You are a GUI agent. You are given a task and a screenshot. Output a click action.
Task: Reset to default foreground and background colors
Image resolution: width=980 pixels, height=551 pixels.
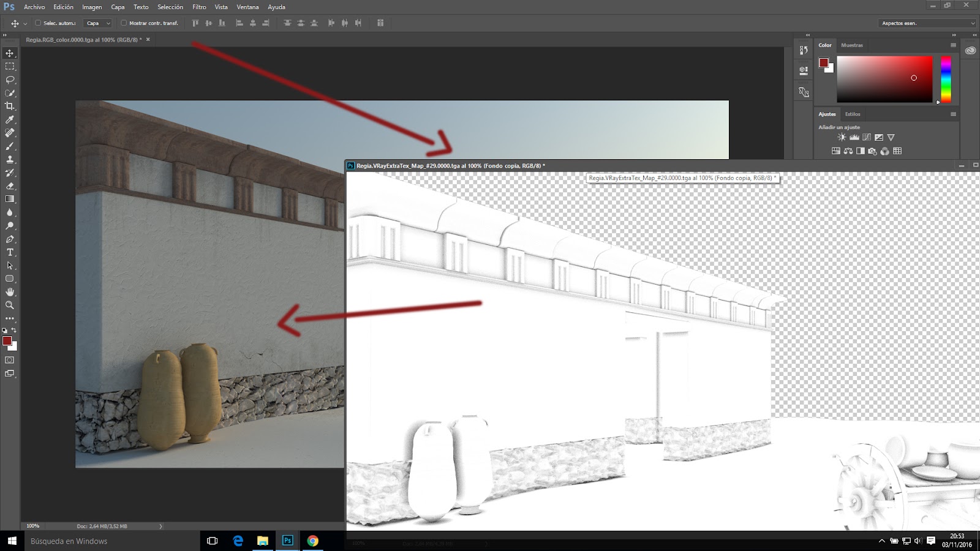point(5,331)
